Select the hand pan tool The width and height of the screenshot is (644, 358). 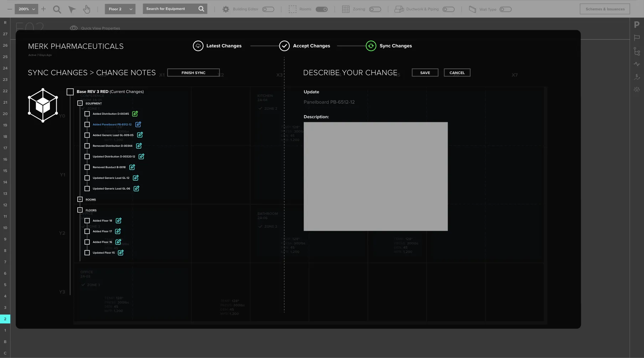coord(87,9)
